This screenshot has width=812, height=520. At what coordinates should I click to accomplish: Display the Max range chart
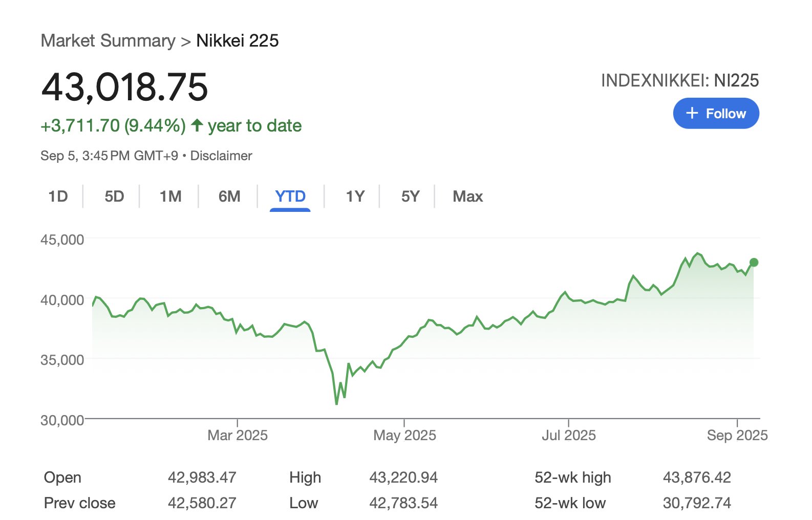[x=467, y=197]
